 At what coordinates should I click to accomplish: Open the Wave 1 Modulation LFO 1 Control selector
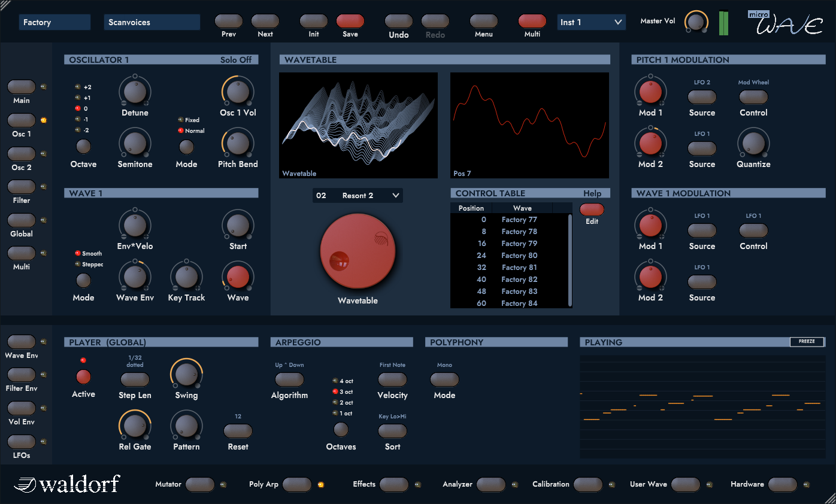(x=753, y=230)
